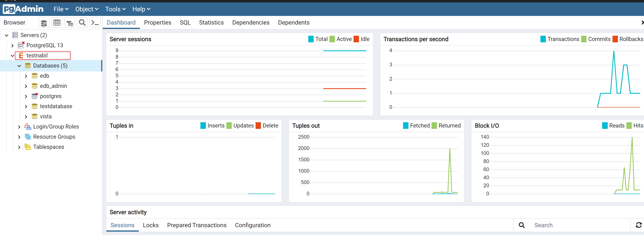Click the Rollbacks legend color swatch

coord(615,39)
